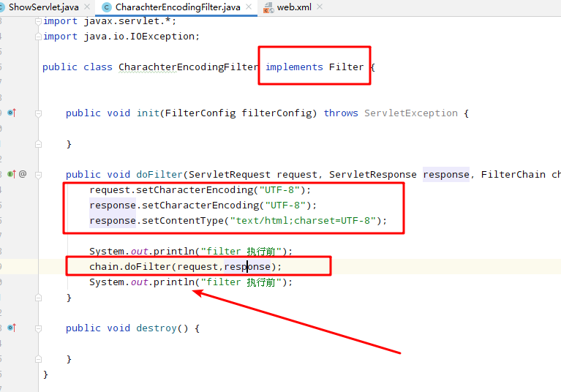Close the ShowServlet.java tab
This screenshot has width=561, height=392.
(x=87, y=7)
